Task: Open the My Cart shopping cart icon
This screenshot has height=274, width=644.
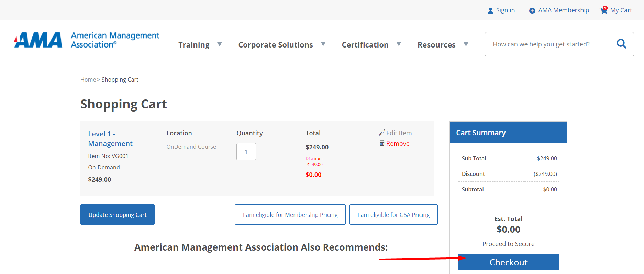Action: 603,10
